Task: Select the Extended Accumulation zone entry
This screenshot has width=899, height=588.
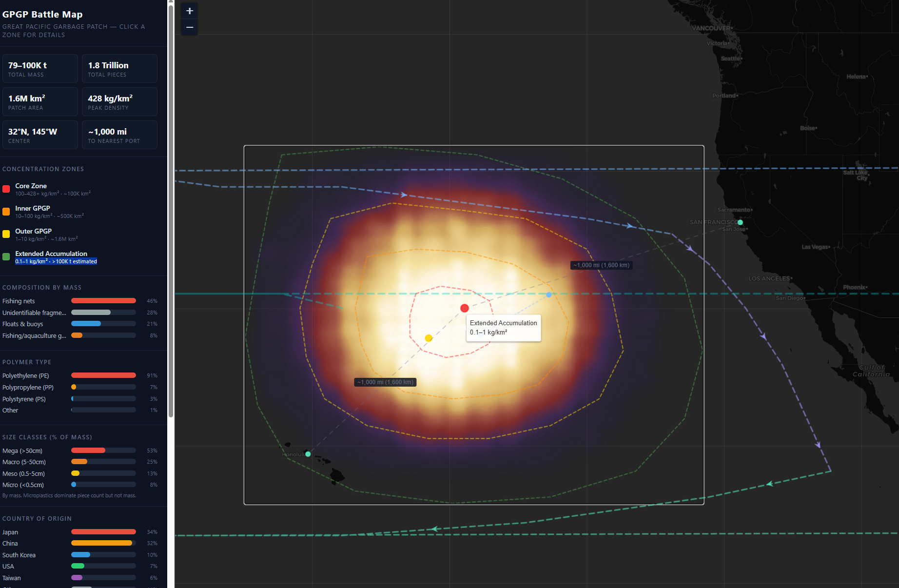Action: pyautogui.click(x=51, y=254)
